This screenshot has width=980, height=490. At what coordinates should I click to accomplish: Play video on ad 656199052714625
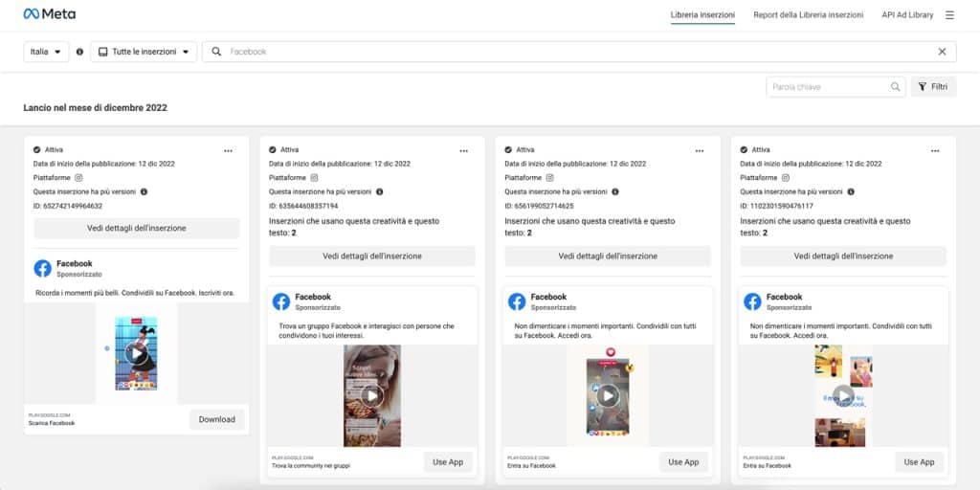click(x=608, y=395)
